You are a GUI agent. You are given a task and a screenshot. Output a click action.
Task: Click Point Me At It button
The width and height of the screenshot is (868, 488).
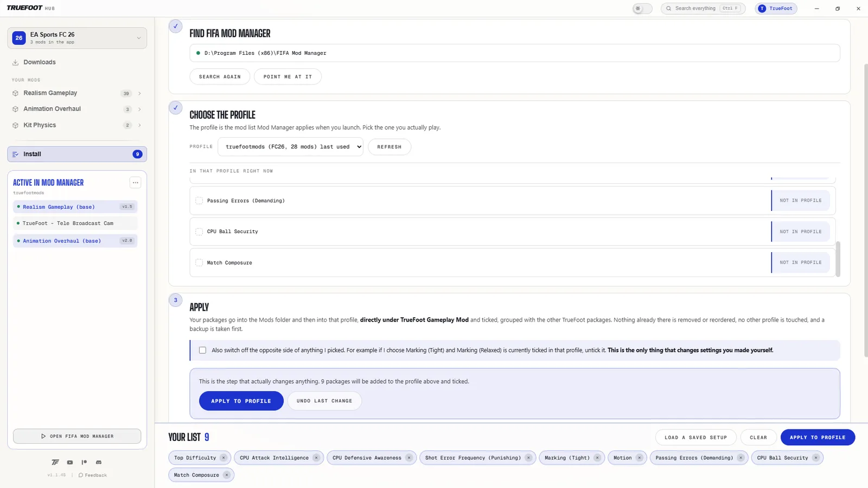click(288, 77)
